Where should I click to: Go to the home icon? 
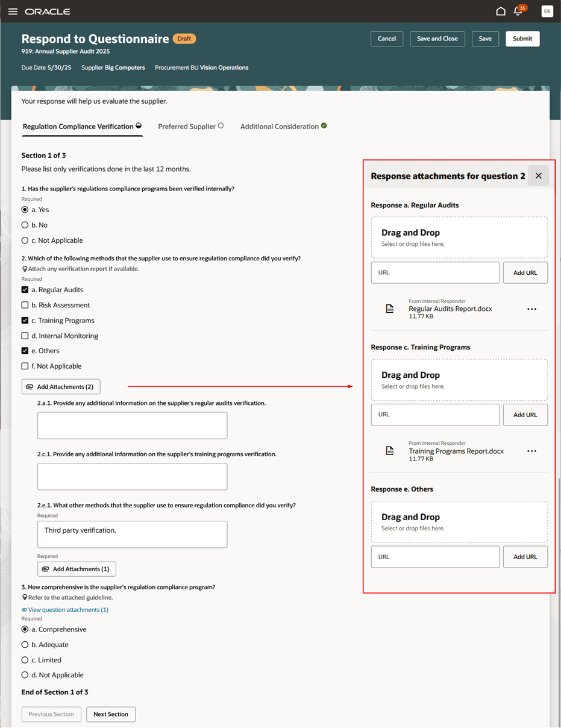(501, 11)
